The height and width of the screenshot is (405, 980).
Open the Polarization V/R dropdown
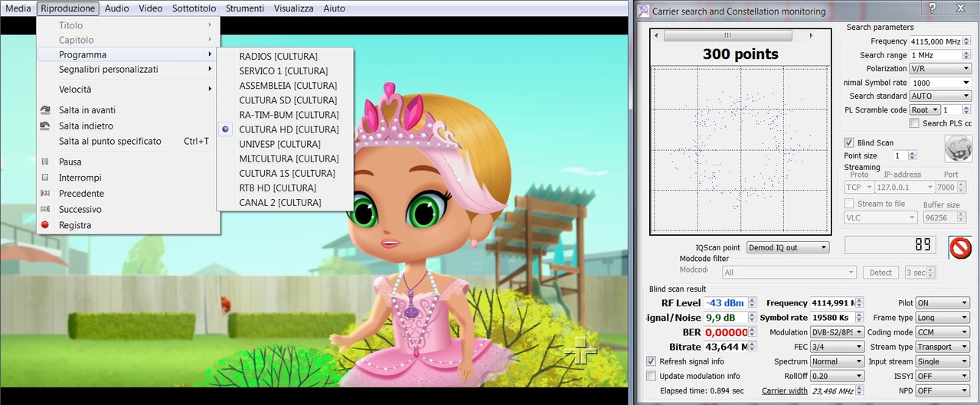[x=940, y=69]
